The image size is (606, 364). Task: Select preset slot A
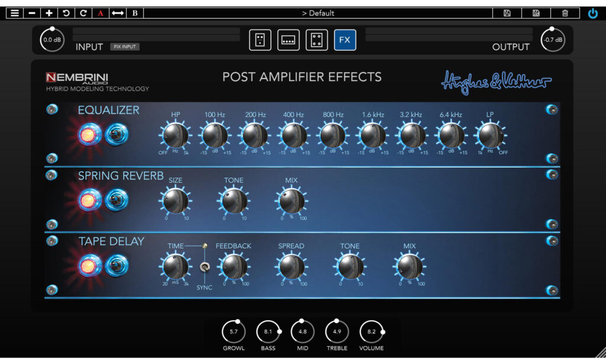[101, 13]
